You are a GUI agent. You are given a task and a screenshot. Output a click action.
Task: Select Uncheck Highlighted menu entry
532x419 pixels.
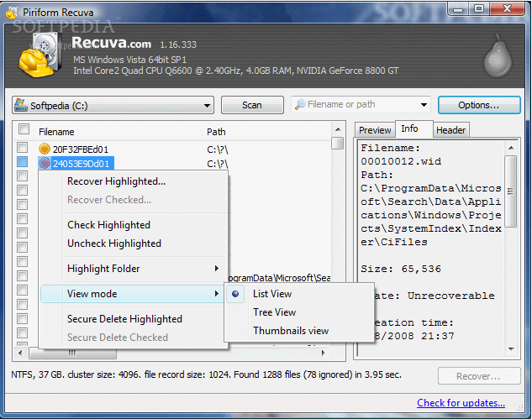[114, 244]
